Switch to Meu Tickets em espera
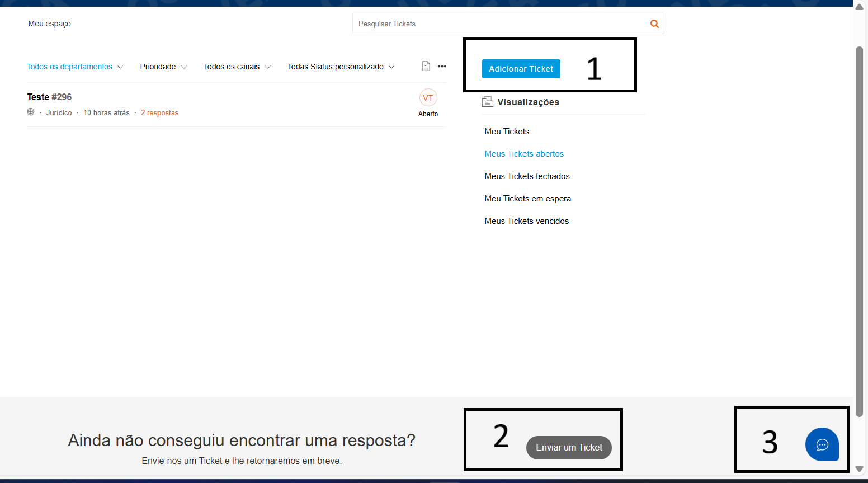This screenshot has width=868, height=483. tap(527, 199)
